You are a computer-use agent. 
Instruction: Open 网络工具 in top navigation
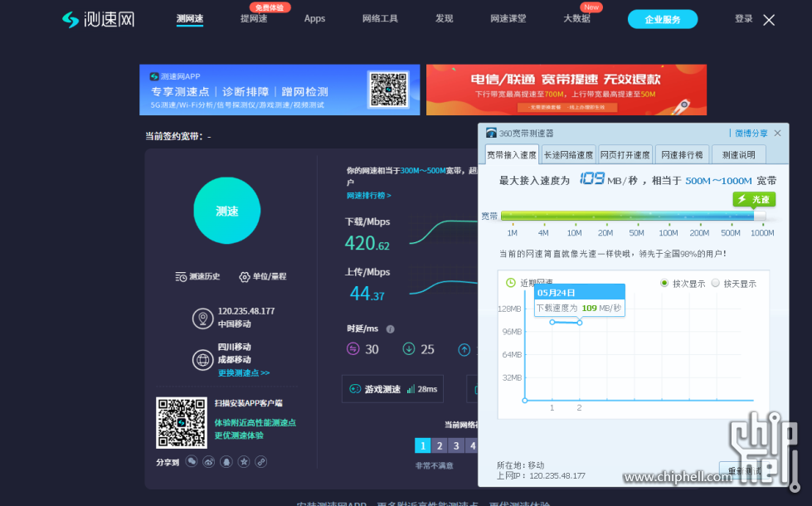[x=380, y=18]
